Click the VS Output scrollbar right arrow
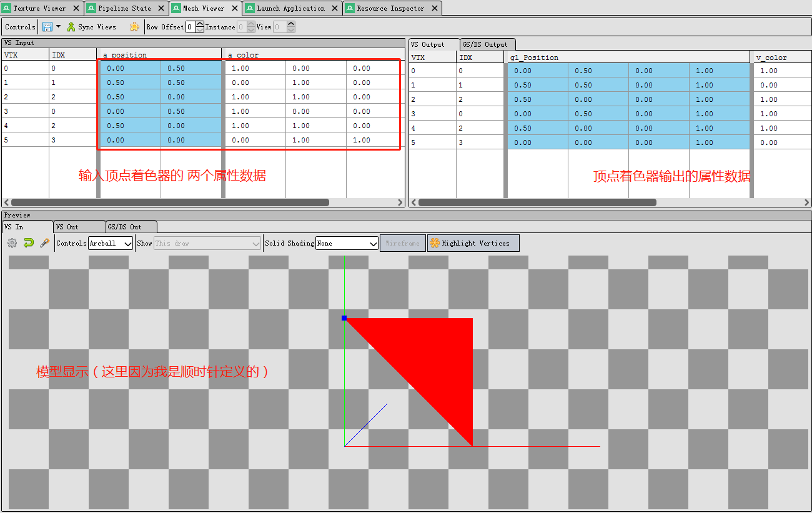The width and height of the screenshot is (812, 513). click(x=807, y=202)
